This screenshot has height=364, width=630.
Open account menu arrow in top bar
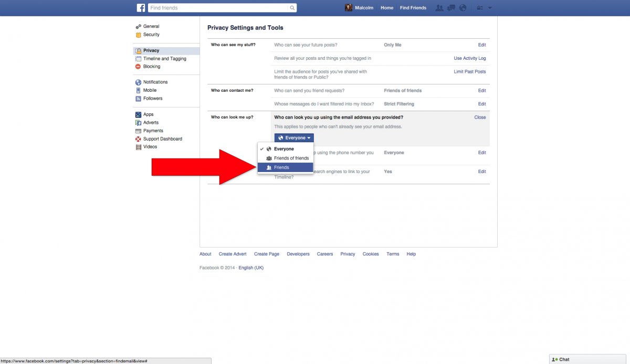coord(490,8)
